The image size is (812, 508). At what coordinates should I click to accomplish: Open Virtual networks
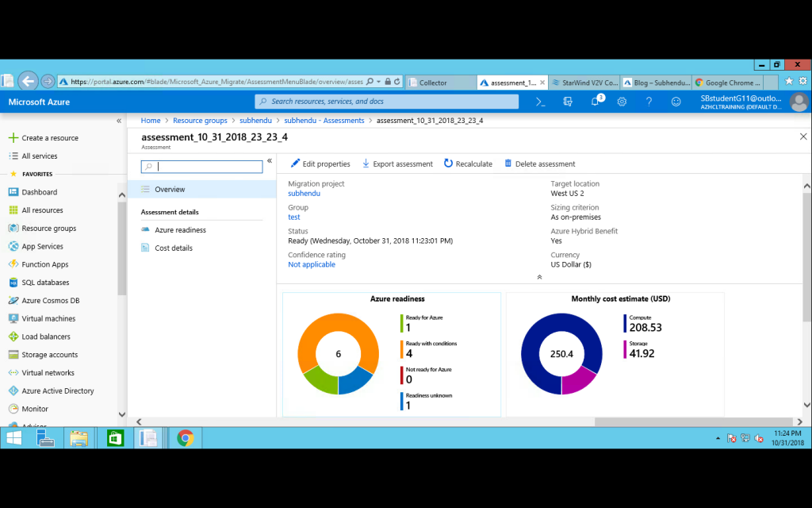(x=41, y=373)
